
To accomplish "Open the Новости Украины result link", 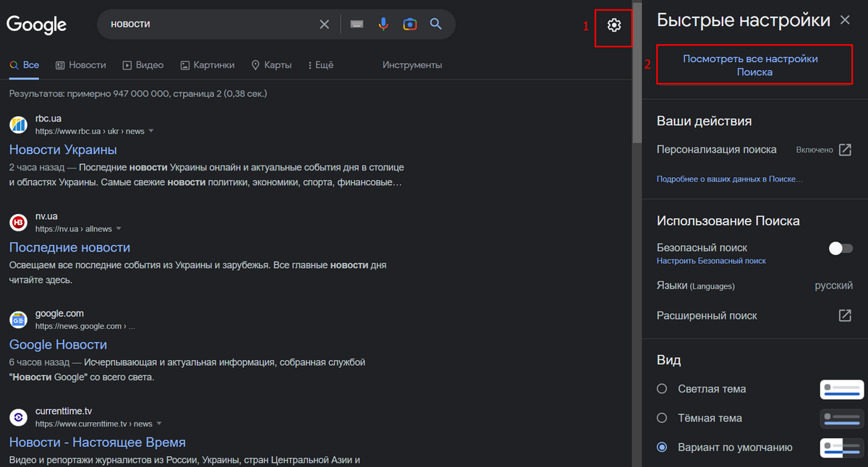I will tap(63, 150).
